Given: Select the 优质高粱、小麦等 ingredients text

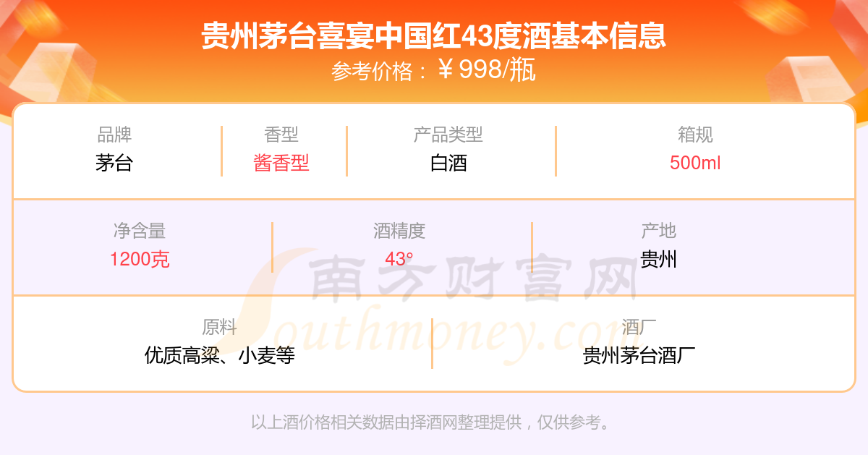Looking at the screenshot, I should (x=220, y=355).
